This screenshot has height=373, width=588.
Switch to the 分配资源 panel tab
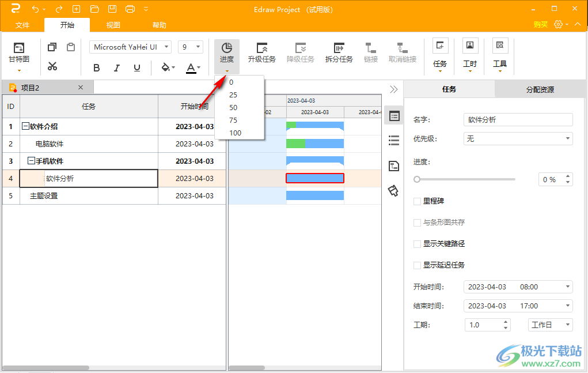coord(540,90)
